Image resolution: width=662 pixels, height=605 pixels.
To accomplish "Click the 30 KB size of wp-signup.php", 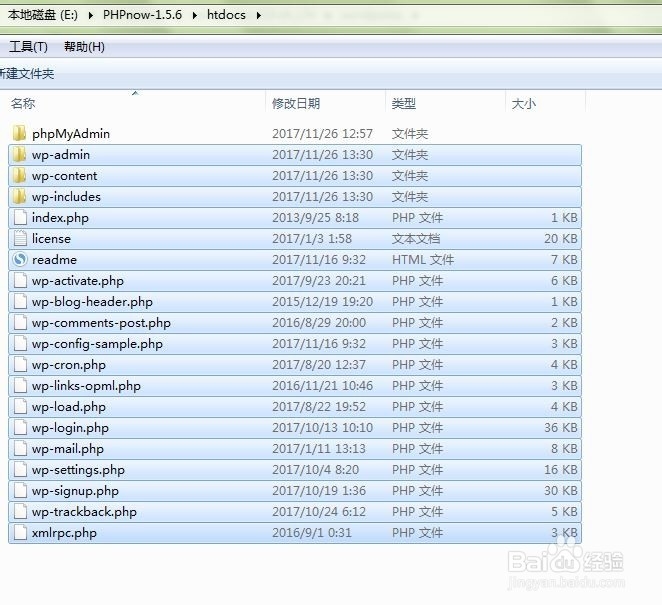I will (x=561, y=491).
